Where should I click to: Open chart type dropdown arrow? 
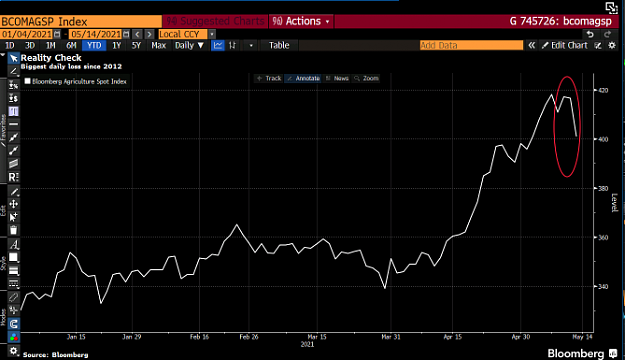click(x=251, y=45)
